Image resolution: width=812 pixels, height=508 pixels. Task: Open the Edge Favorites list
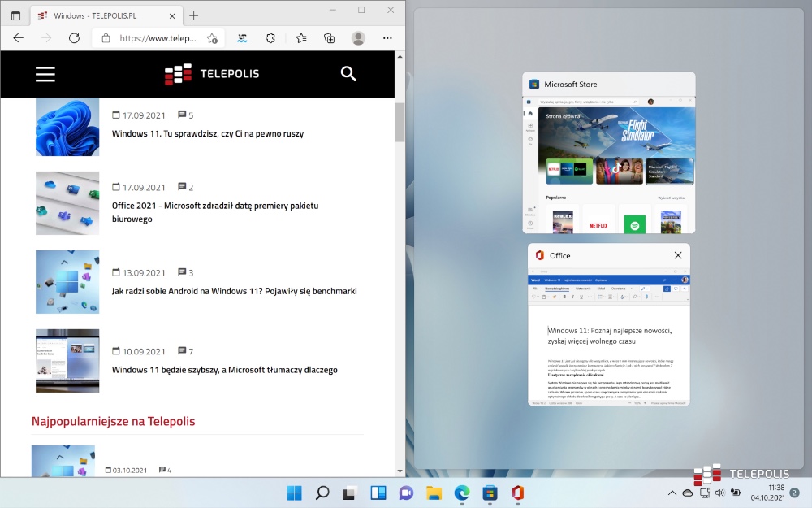(x=300, y=38)
